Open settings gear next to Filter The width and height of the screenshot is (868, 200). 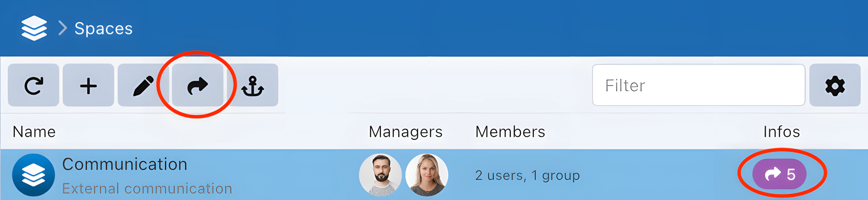[x=835, y=85]
